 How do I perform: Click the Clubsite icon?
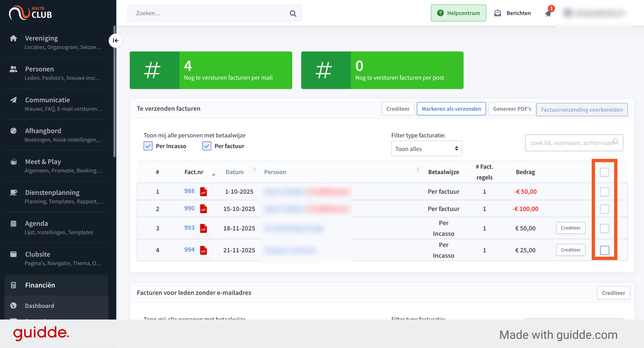pos(13,254)
